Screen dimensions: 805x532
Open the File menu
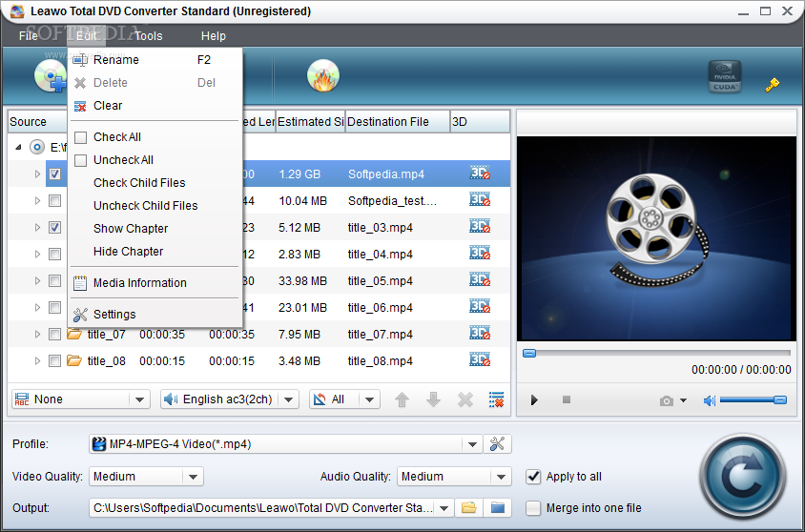pos(29,36)
